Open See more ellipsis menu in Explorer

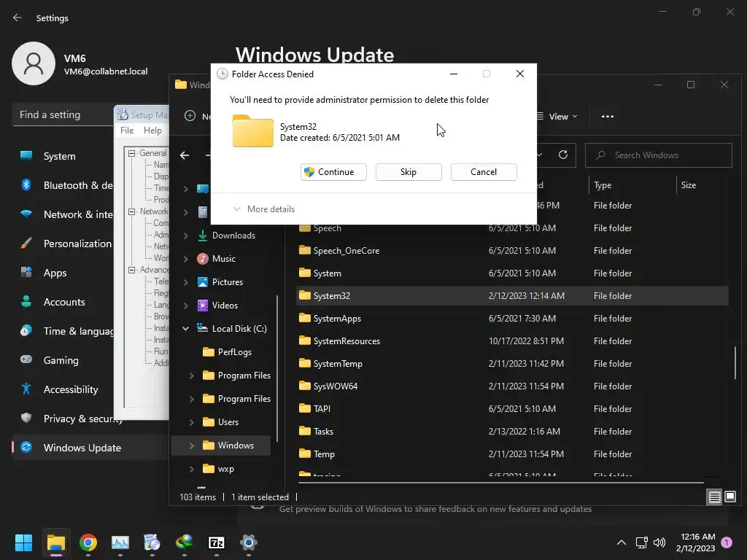click(x=608, y=117)
